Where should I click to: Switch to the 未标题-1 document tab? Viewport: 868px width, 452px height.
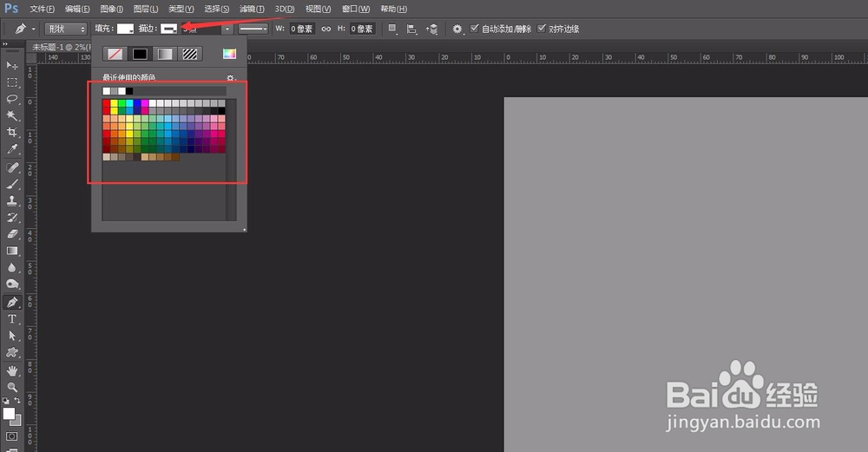point(61,47)
